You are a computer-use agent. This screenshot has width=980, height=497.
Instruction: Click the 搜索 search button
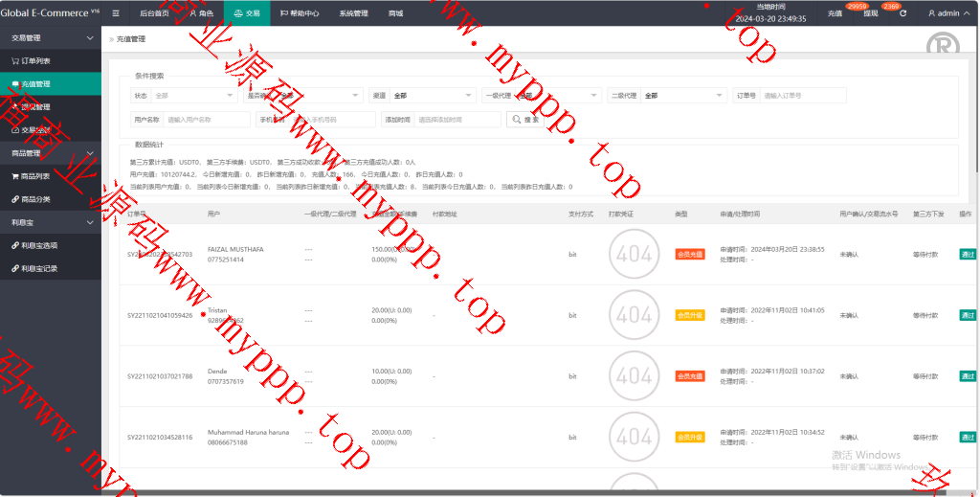[x=525, y=120]
